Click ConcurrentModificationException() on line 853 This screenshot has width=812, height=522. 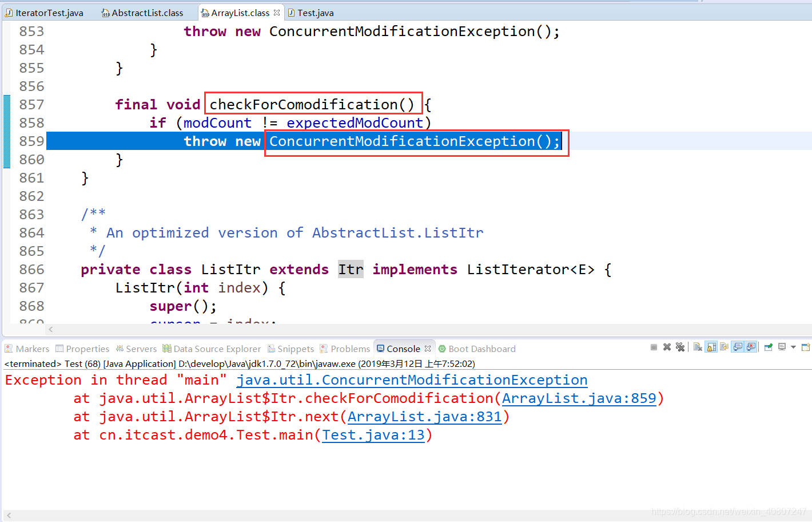click(x=415, y=31)
